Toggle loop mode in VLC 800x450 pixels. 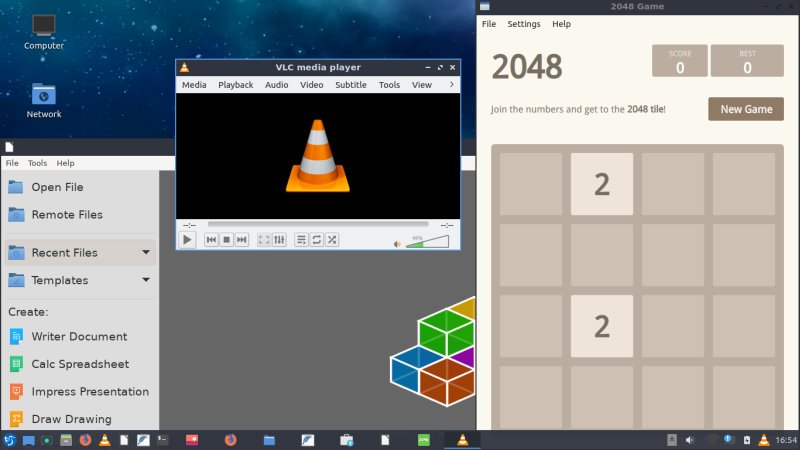tap(317, 239)
